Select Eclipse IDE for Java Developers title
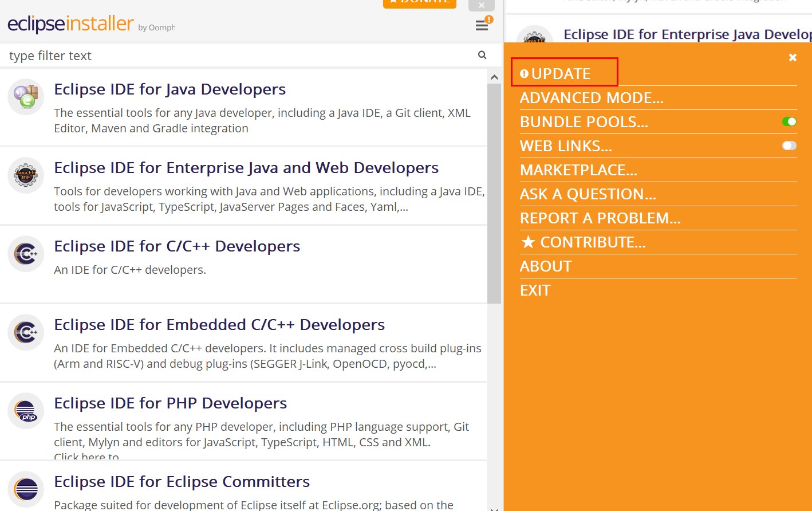 (x=170, y=89)
